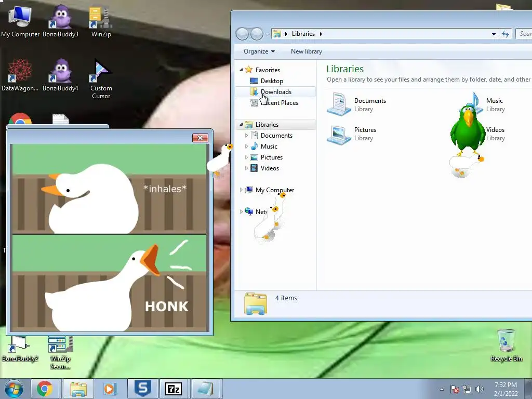Open the notepad taskbar icon

point(206,389)
